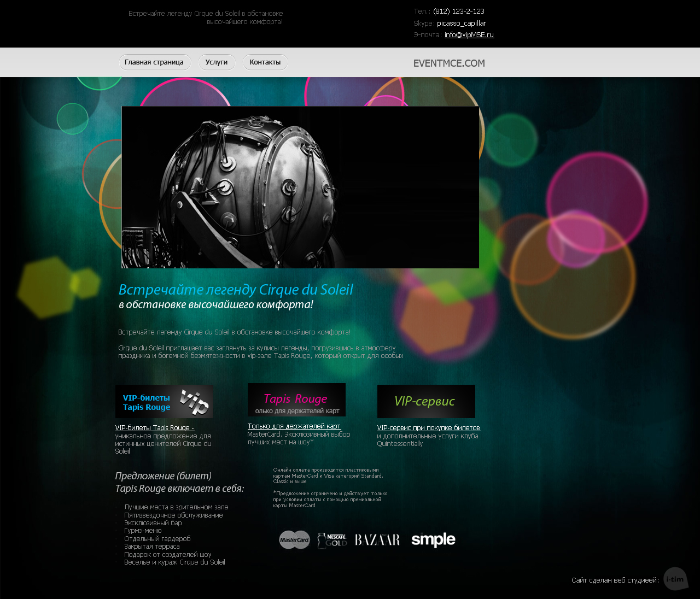The image size is (700, 599).
Task: Open the VIP-билеты Tapis Rouge link
Action: click(x=155, y=428)
